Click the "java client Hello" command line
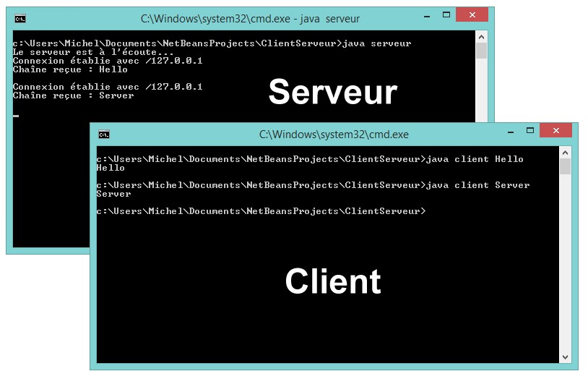The width and height of the screenshot is (588, 379). (x=475, y=159)
